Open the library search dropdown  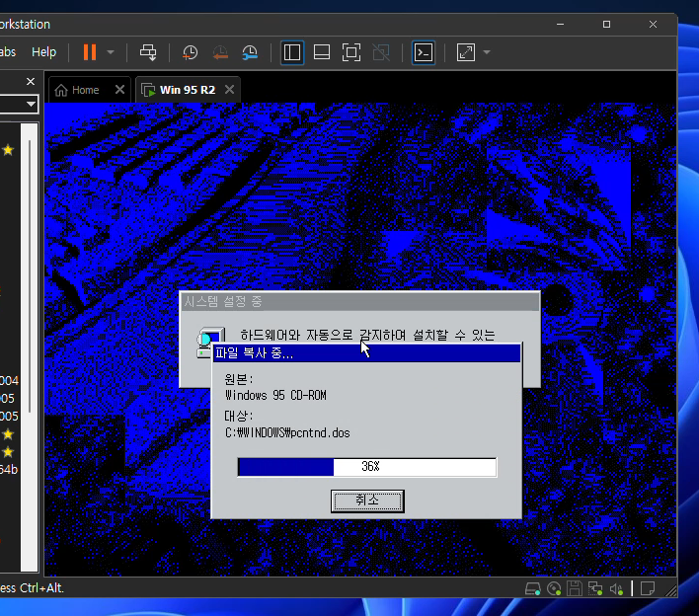coord(31,105)
